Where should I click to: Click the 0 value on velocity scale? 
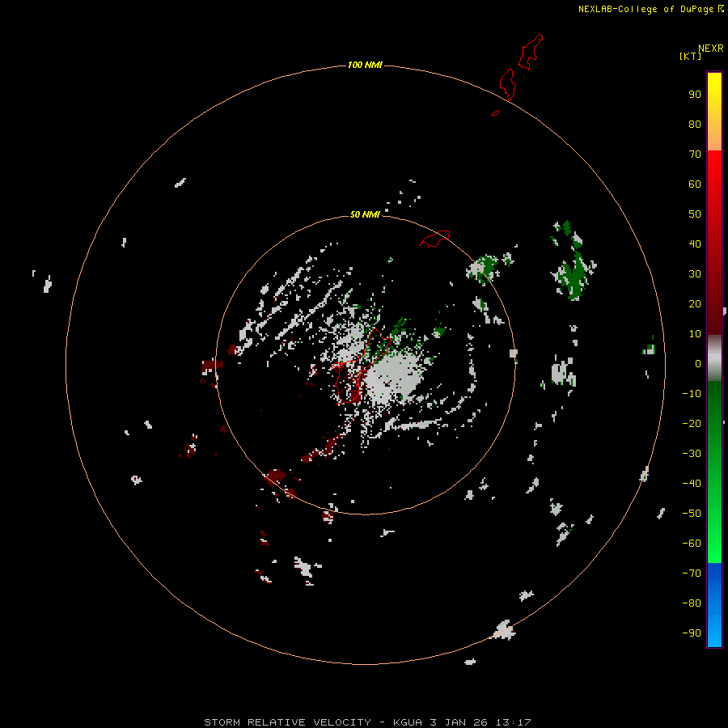[x=698, y=364]
